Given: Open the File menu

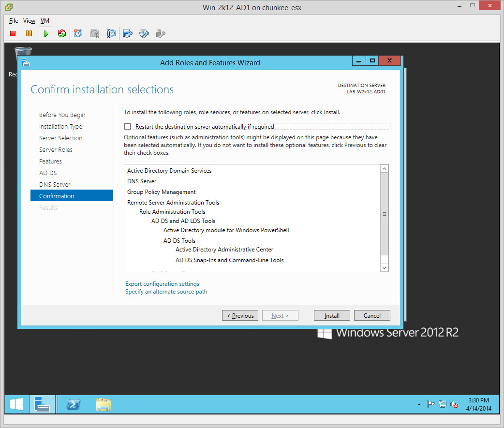Looking at the screenshot, I should [x=14, y=21].
